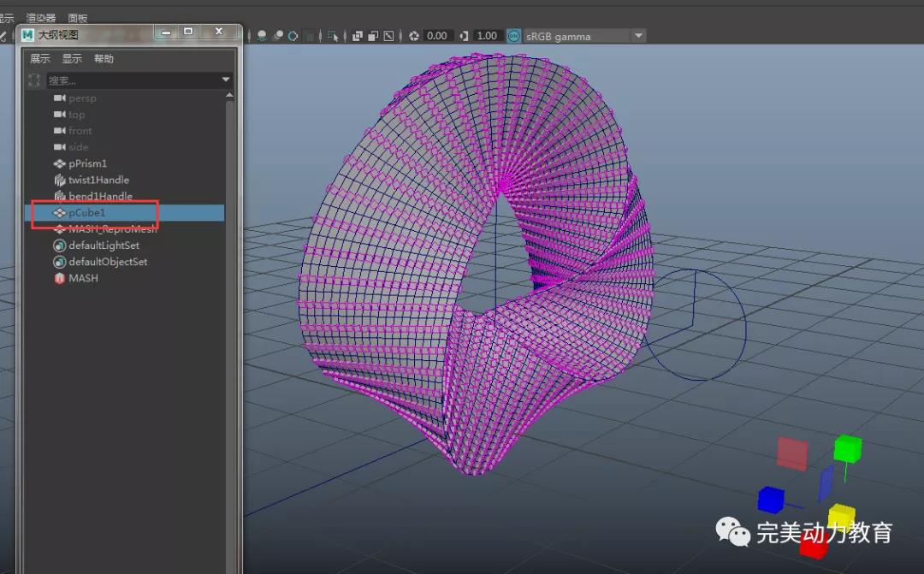924x574 pixels.
Task: Click the twist1Handle deformer icon
Action: pyautogui.click(x=59, y=180)
